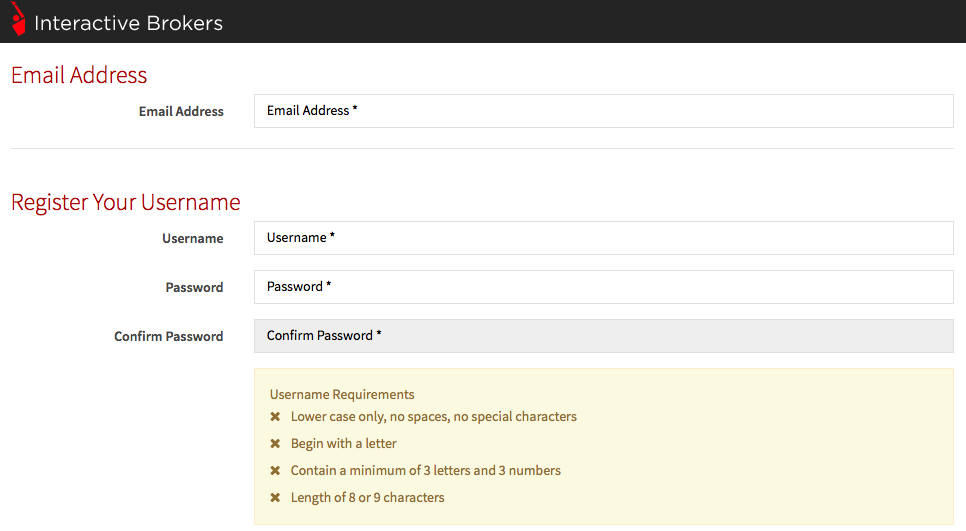Viewport: 966px width, 531px height.
Task: Click X icon next to Begin with a letter
Action: (x=275, y=444)
